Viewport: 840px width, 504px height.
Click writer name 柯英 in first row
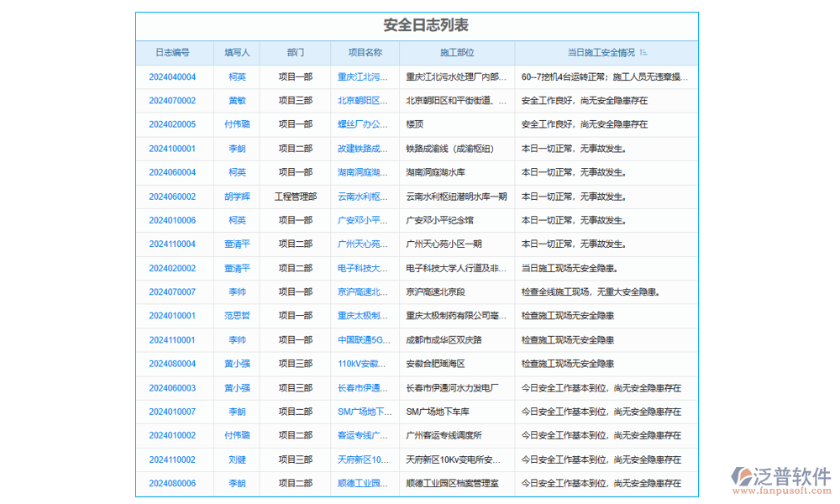(236, 76)
